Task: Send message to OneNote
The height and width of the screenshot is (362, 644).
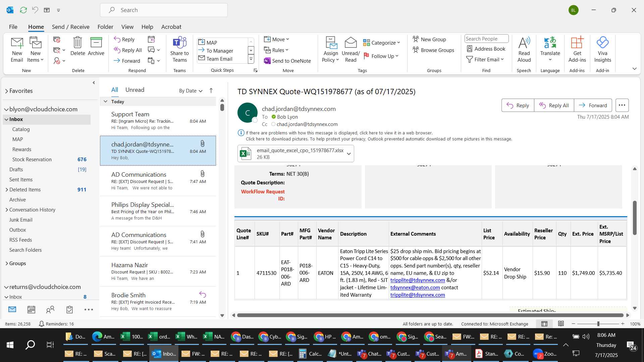Action: pyautogui.click(x=287, y=61)
